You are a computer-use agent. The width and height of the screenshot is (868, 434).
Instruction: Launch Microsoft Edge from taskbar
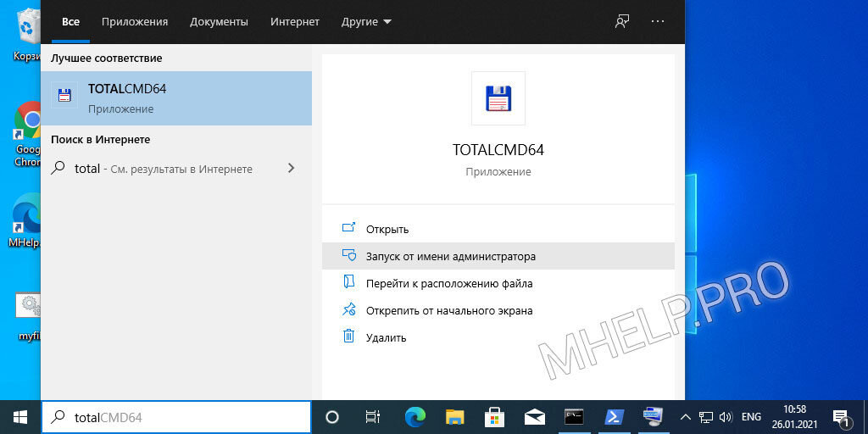tap(415, 417)
